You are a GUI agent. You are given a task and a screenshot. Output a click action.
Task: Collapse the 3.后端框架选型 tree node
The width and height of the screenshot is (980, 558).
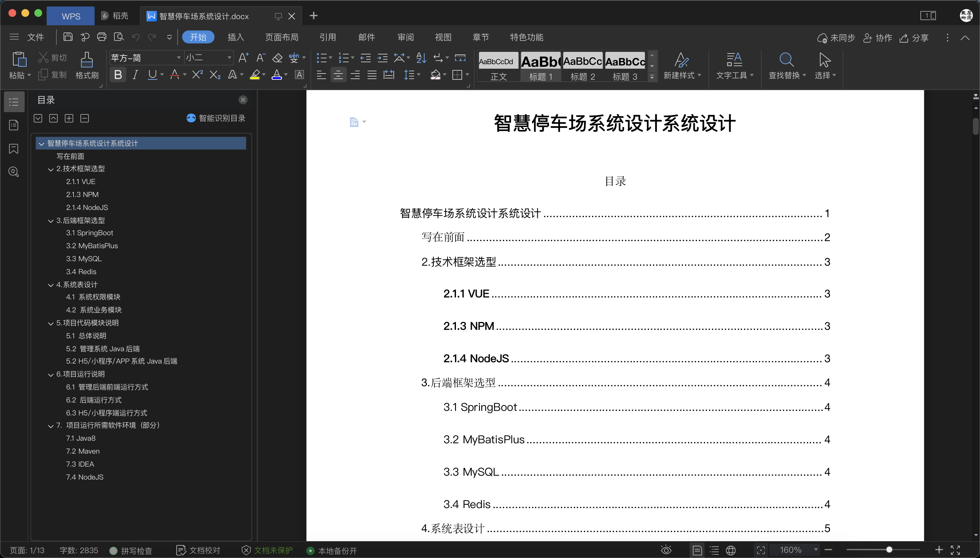(x=51, y=221)
